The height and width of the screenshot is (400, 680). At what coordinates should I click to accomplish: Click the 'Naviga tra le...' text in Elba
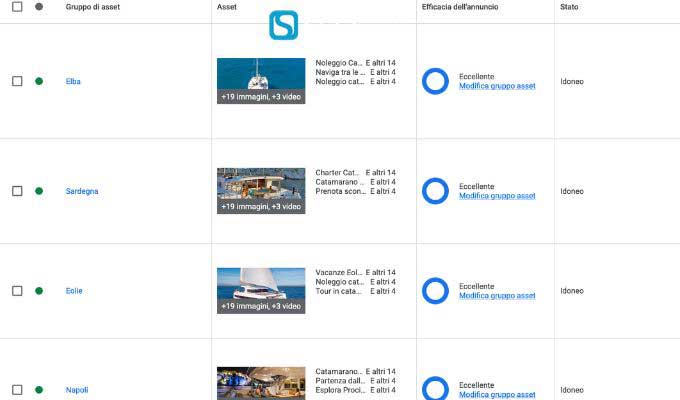click(x=340, y=72)
